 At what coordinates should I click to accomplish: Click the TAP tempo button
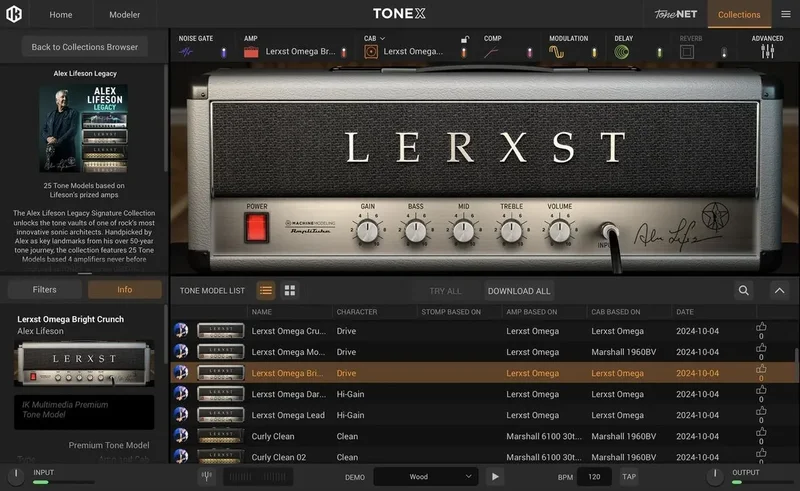pos(629,477)
